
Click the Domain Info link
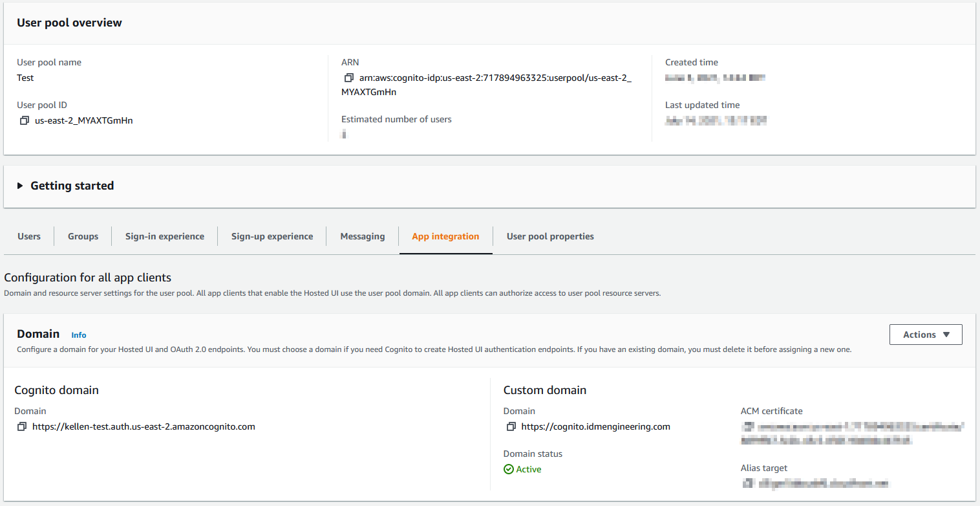78,335
